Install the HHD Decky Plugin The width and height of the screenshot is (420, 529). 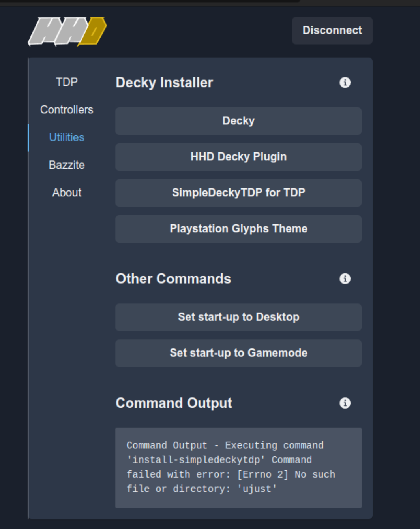pyautogui.click(x=238, y=157)
